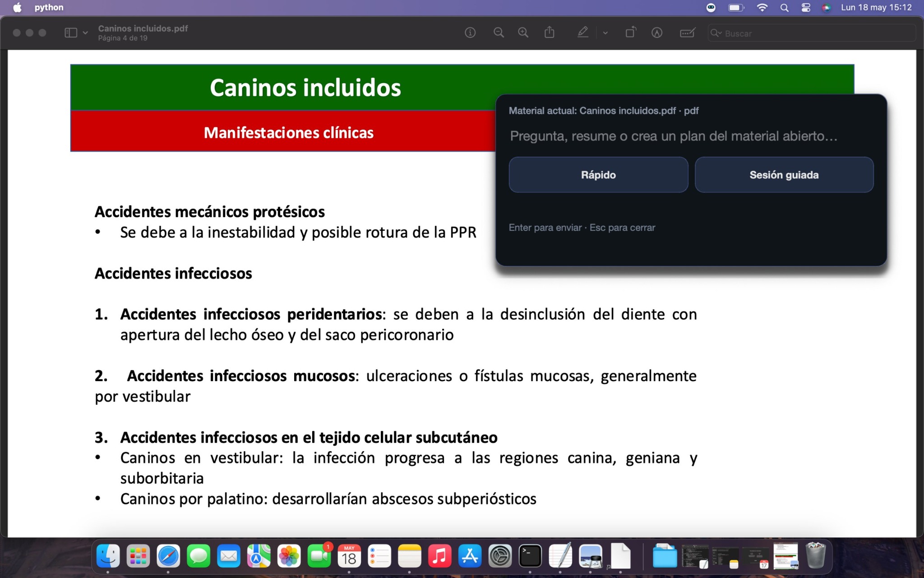This screenshot has height=578, width=924.
Task: Open the Share icon in Preview toolbar
Action: click(550, 33)
